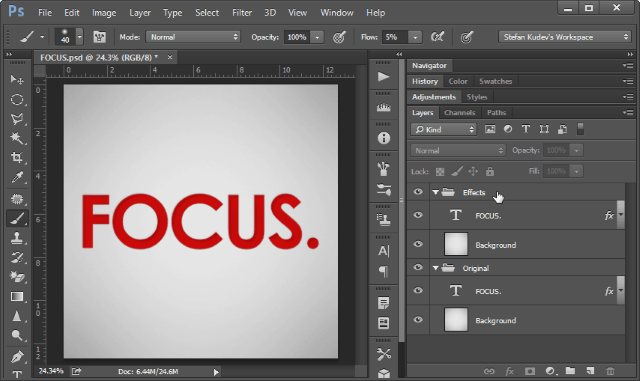Delete layer with trash icon
Image resolution: width=640 pixels, height=381 pixels.
610,371
